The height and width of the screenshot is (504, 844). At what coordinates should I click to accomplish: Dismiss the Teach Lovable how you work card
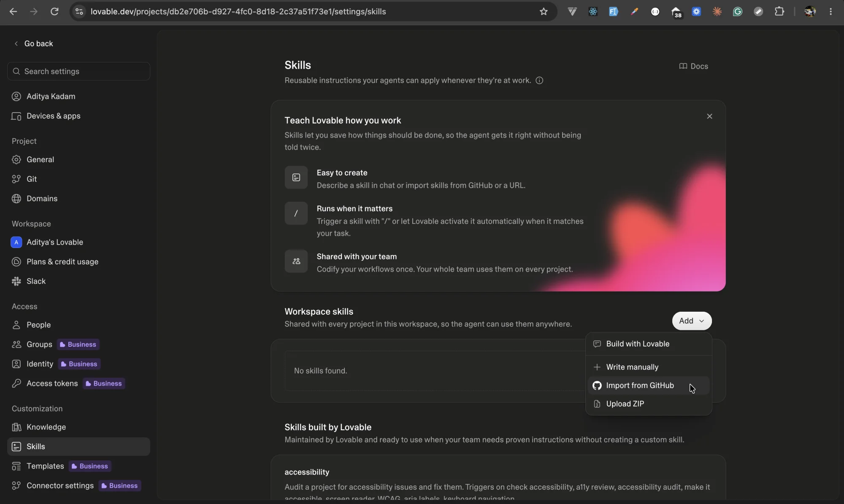[709, 116]
